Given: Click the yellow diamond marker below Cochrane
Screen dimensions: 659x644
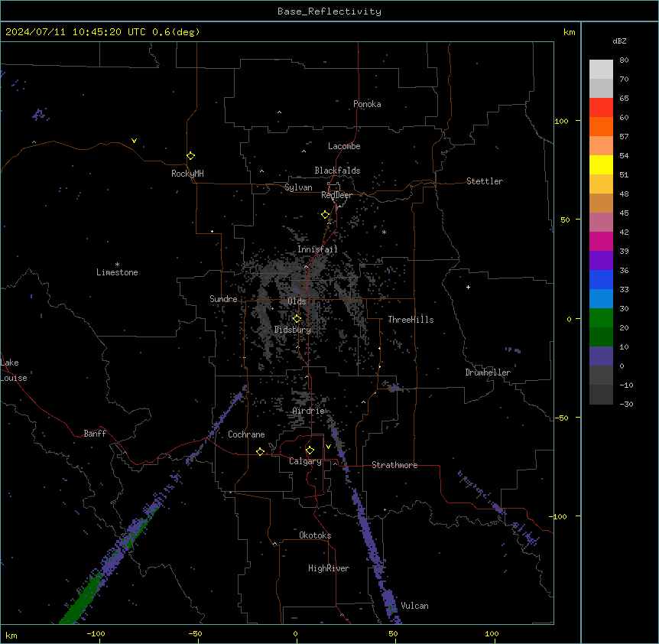Looking at the screenshot, I should 260,451.
